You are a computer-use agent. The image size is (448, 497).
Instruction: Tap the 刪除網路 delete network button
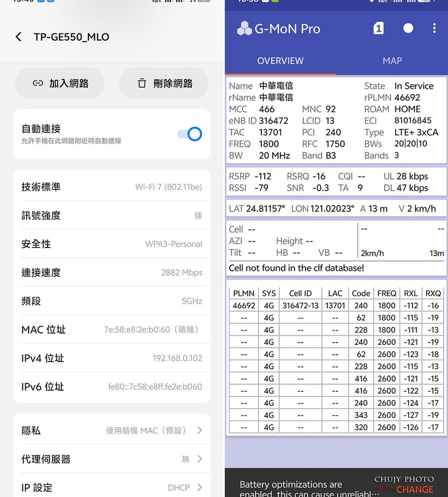click(164, 83)
